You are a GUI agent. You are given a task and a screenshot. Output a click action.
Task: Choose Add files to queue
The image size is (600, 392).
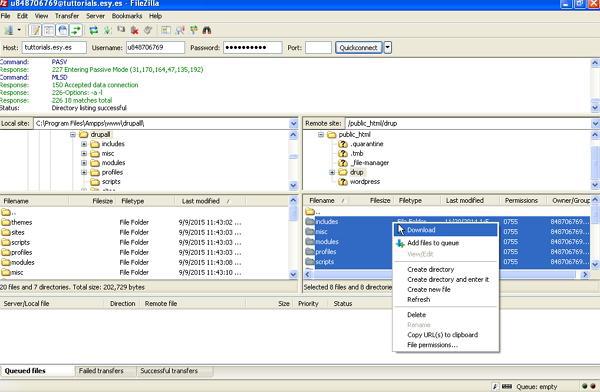pos(446,243)
